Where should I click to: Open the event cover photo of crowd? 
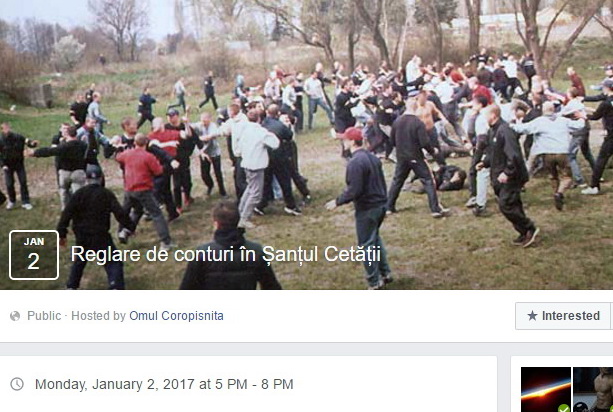point(306,145)
